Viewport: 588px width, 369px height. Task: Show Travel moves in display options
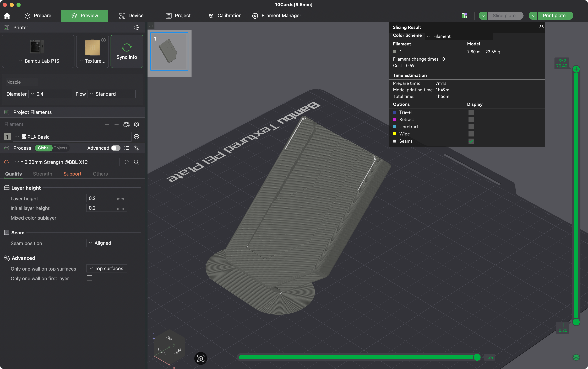click(471, 112)
